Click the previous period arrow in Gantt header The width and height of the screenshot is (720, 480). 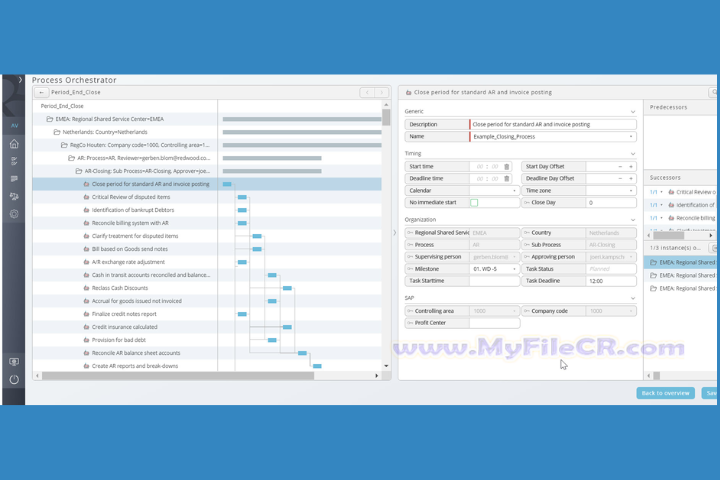(367, 92)
